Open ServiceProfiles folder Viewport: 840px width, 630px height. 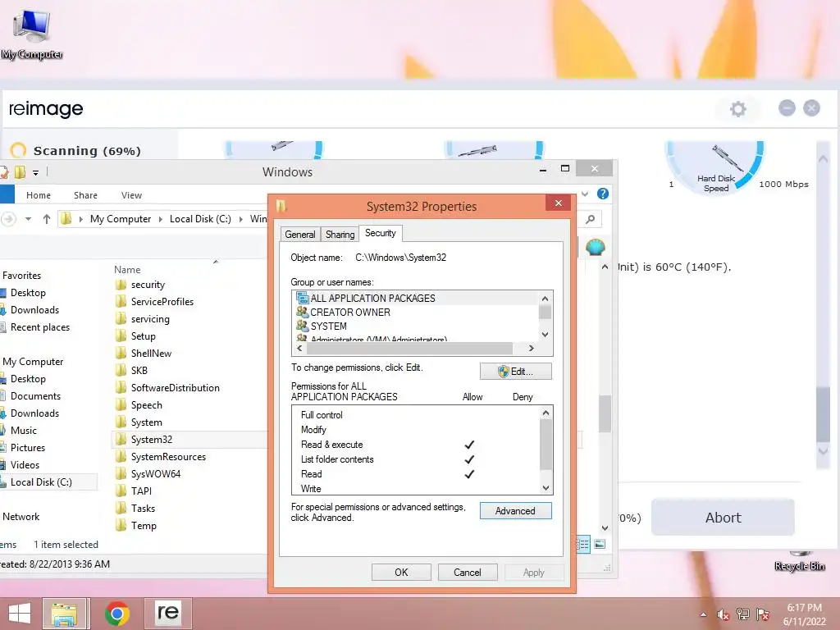[162, 302]
